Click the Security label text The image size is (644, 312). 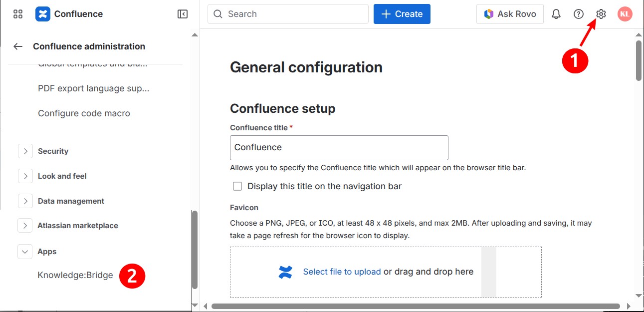[x=53, y=151]
